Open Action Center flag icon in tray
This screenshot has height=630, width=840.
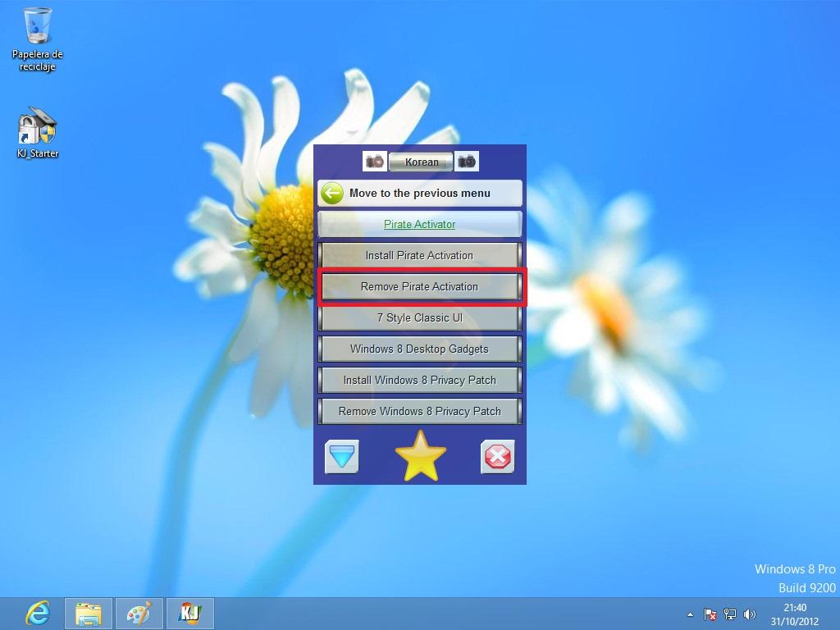pos(710,614)
